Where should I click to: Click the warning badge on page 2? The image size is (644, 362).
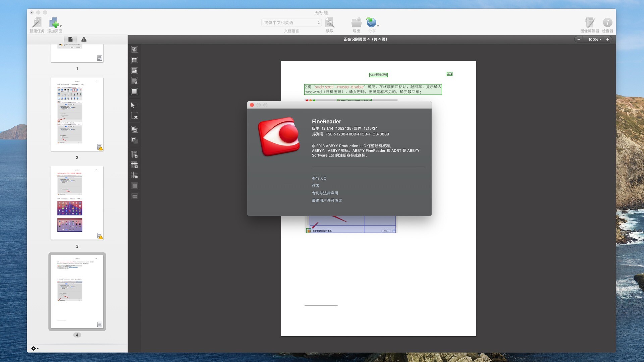tap(100, 147)
